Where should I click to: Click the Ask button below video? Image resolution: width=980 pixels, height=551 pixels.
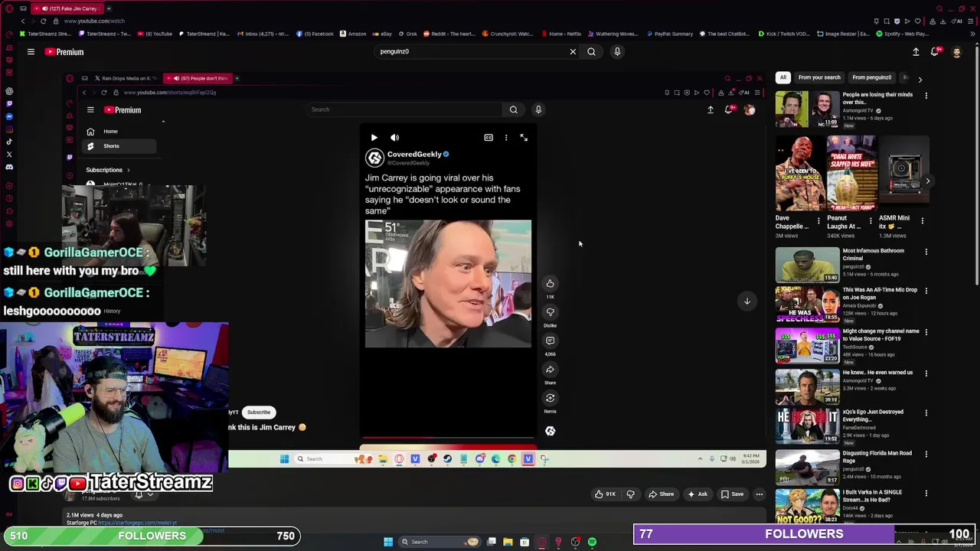coord(697,494)
